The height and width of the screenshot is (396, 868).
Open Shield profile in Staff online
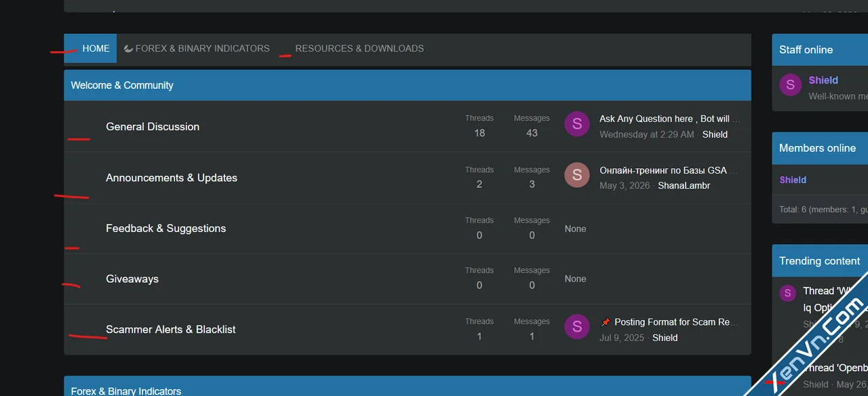tap(823, 80)
